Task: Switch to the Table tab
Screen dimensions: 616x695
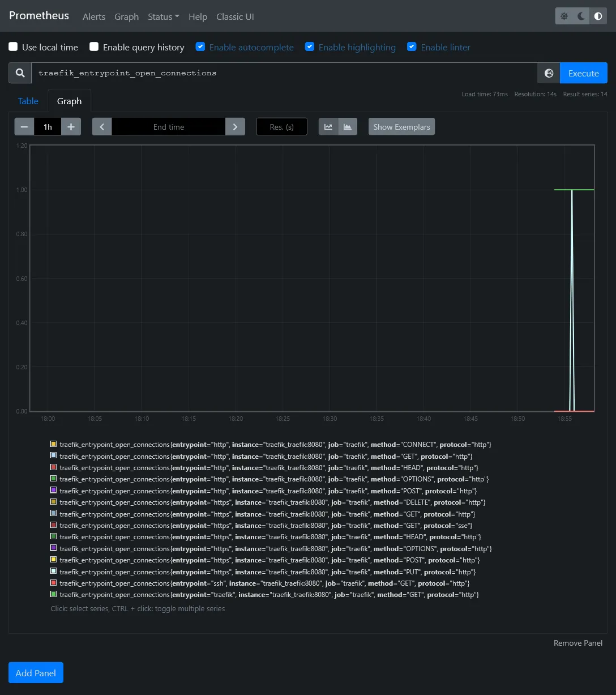Action: 28,101
